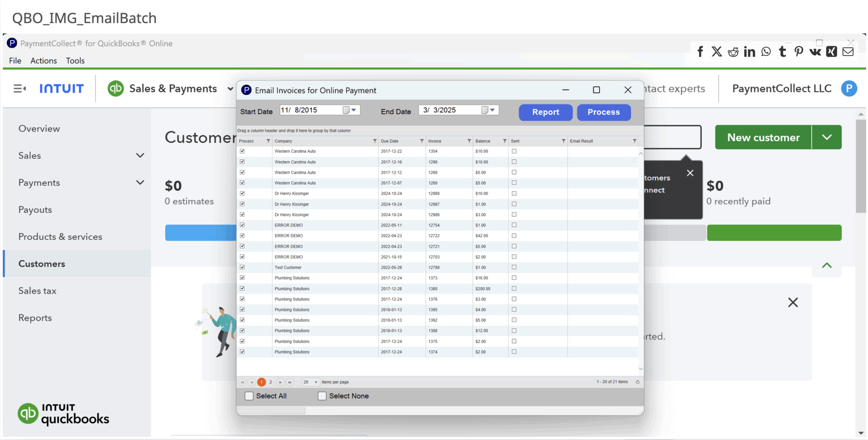
Task: Check the Select None checkbox
Action: click(x=322, y=396)
